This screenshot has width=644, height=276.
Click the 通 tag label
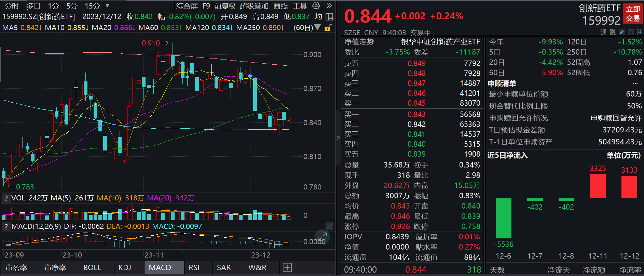click(604, 32)
